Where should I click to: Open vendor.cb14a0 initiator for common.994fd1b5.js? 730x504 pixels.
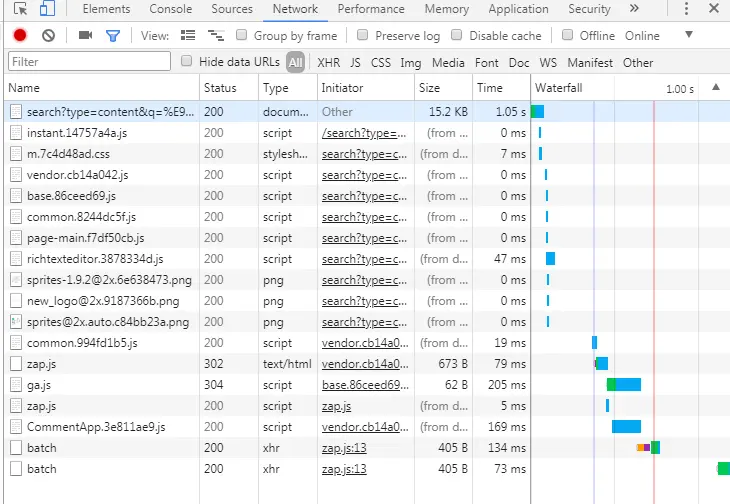(365, 343)
